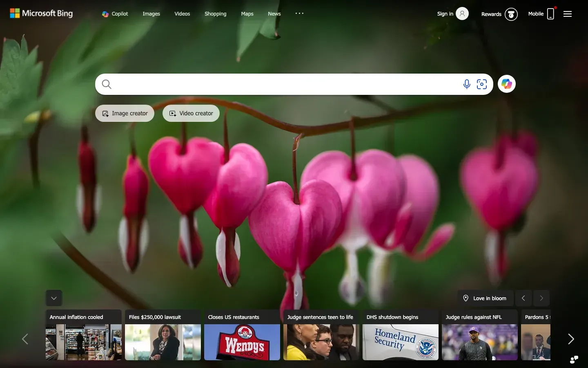The image size is (588, 368).
Task: Launch Image creator
Action: [x=125, y=113]
